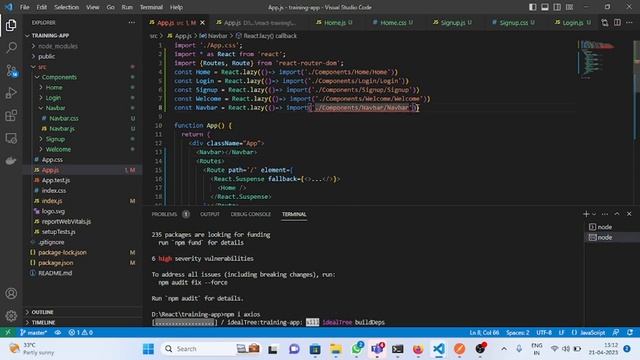Open the Manage gear settings icon
The width and height of the screenshot is (640, 360).
click(11, 316)
